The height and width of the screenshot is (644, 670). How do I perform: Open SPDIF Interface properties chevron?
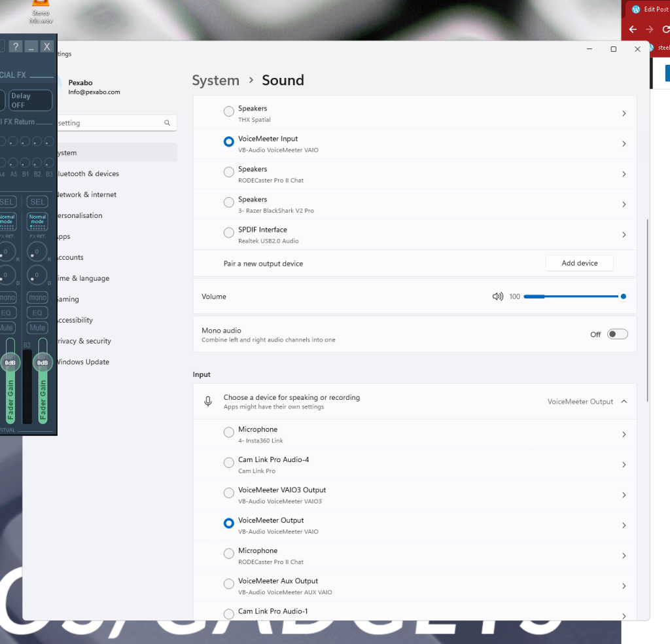click(624, 234)
